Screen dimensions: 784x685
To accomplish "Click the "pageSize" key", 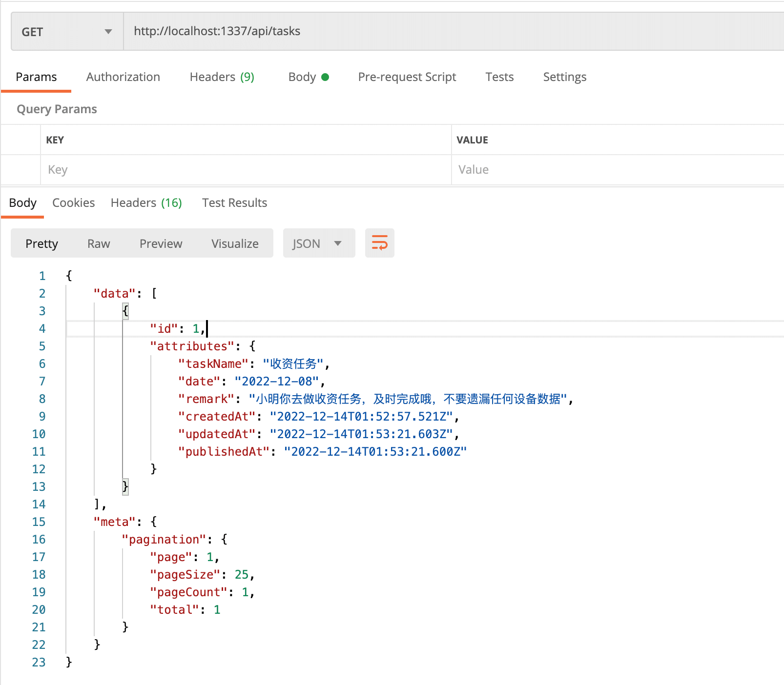I will pyautogui.click(x=186, y=575).
